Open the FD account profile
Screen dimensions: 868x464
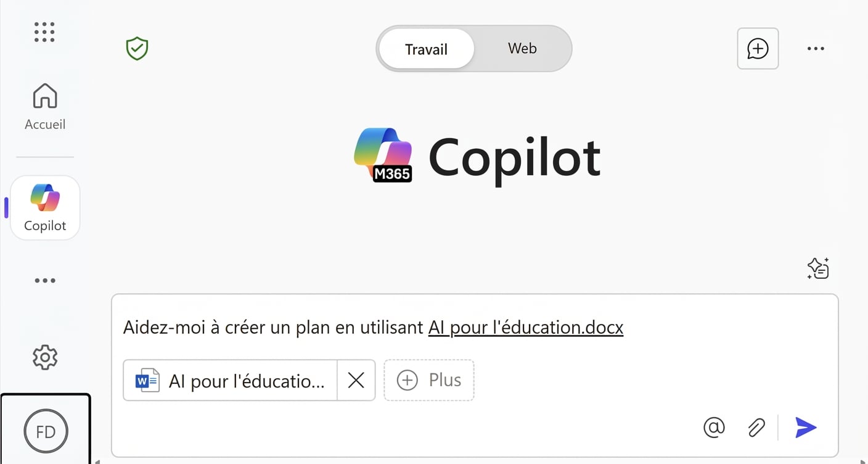[45, 431]
